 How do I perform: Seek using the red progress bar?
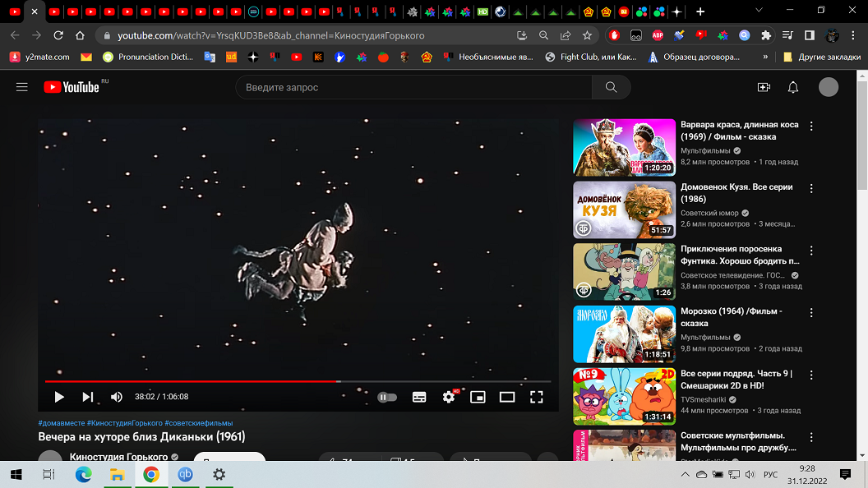tap(298, 381)
